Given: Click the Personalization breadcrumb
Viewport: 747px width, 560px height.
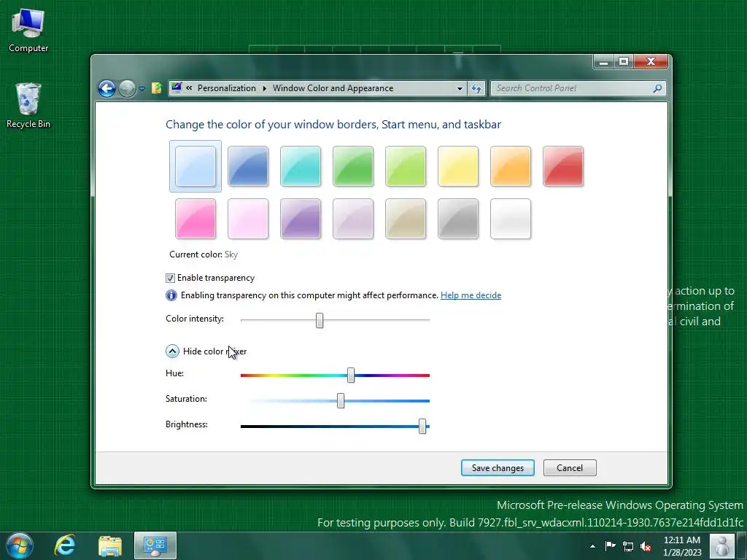Looking at the screenshot, I should pyautogui.click(x=227, y=88).
